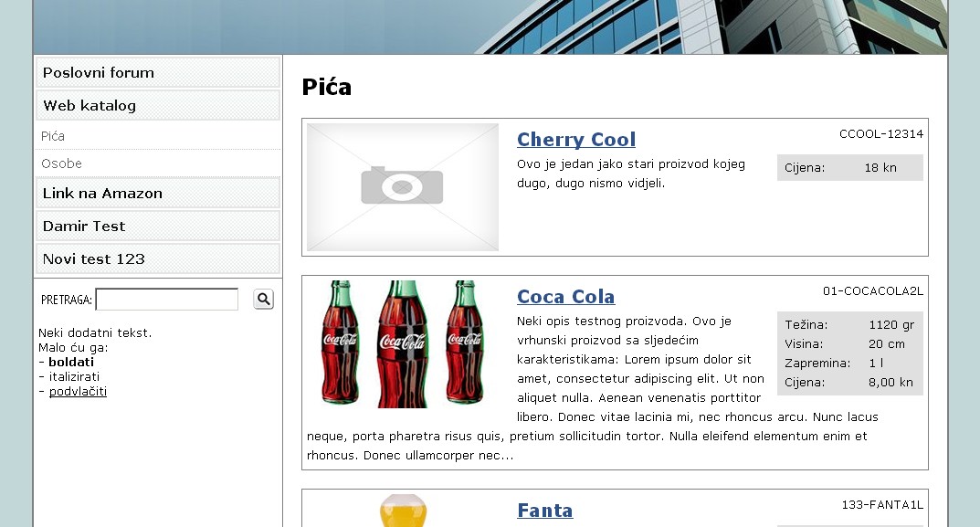Click the Cherry Cool product code CCOOL-12314
Image resolution: width=980 pixels, height=527 pixels.
click(x=880, y=133)
